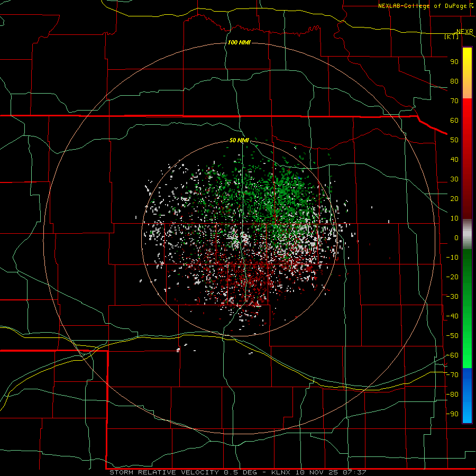Click the NEXLAB-College of DuPage credit text
The image size is (476, 476).
[423, 6]
